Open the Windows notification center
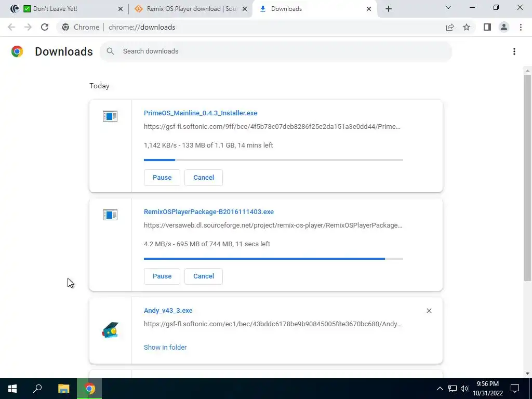The width and height of the screenshot is (532, 399). [x=515, y=389]
